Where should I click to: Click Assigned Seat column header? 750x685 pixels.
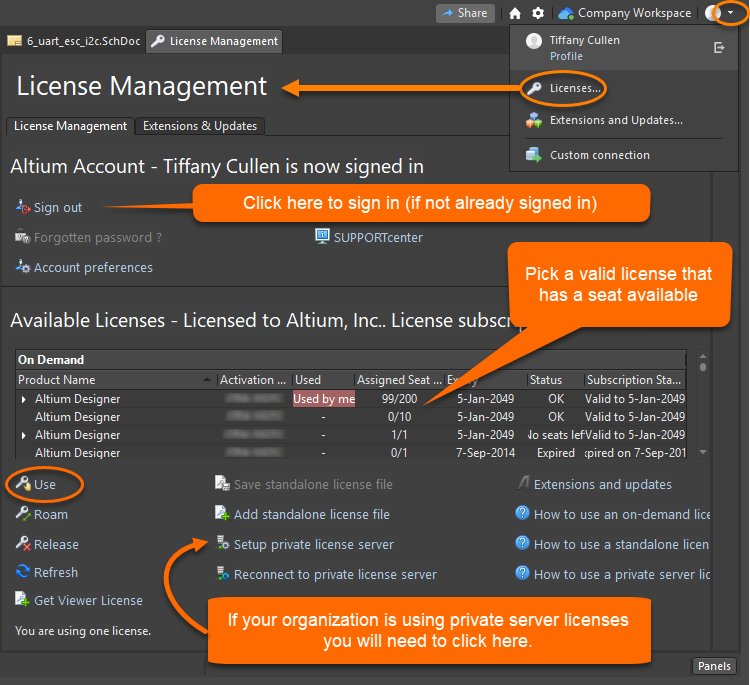399,380
